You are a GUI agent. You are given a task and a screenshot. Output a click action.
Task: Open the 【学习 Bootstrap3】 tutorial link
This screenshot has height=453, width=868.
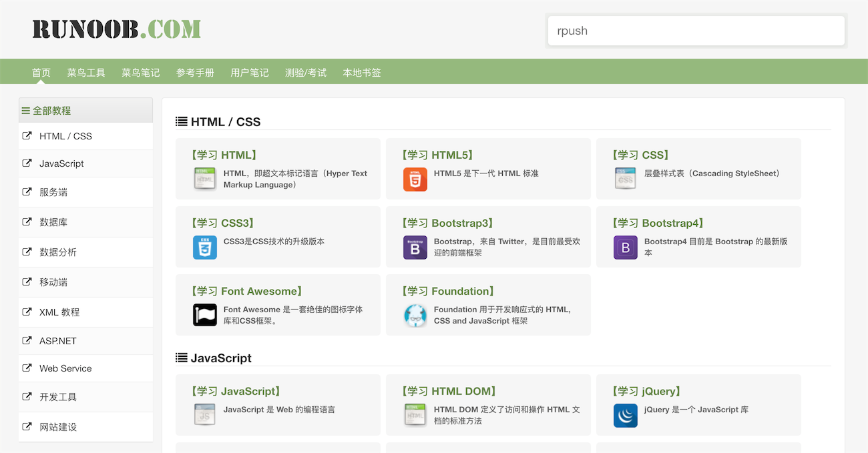coord(447,223)
